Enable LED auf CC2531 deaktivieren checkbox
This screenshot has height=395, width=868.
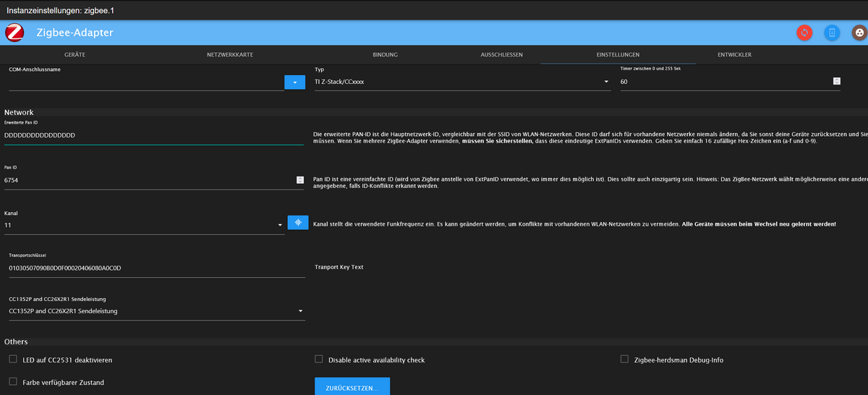pyautogui.click(x=12, y=359)
